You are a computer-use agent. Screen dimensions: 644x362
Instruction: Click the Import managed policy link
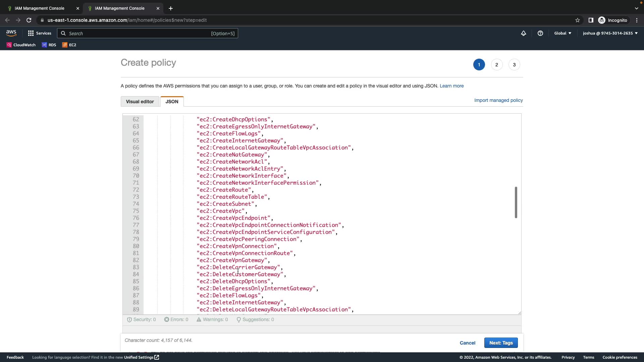tap(498, 100)
